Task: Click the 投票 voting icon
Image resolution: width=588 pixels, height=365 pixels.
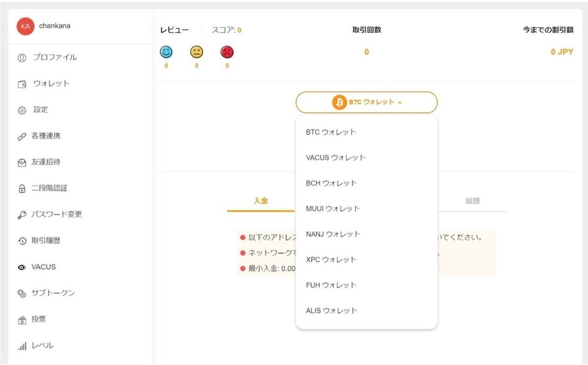Action: click(x=22, y=319)
